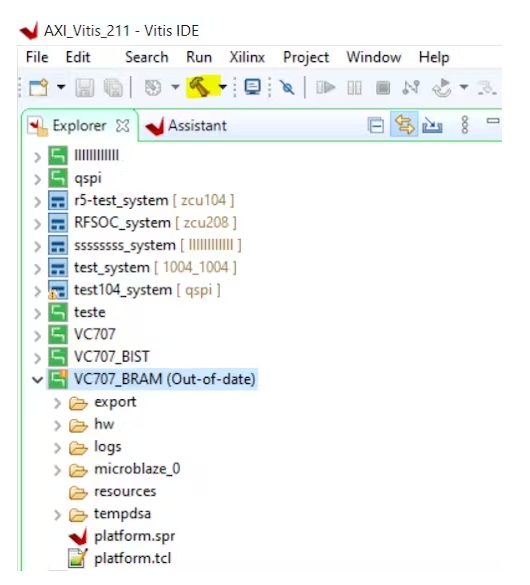
Task: Click the Suspend pause icon
Action: (x=354, y=88)
